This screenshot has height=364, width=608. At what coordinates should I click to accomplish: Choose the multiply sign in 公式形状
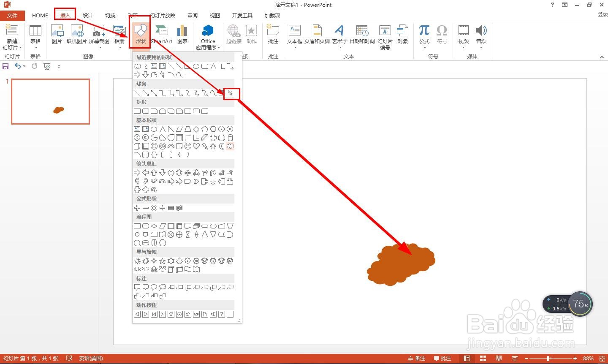154,208
